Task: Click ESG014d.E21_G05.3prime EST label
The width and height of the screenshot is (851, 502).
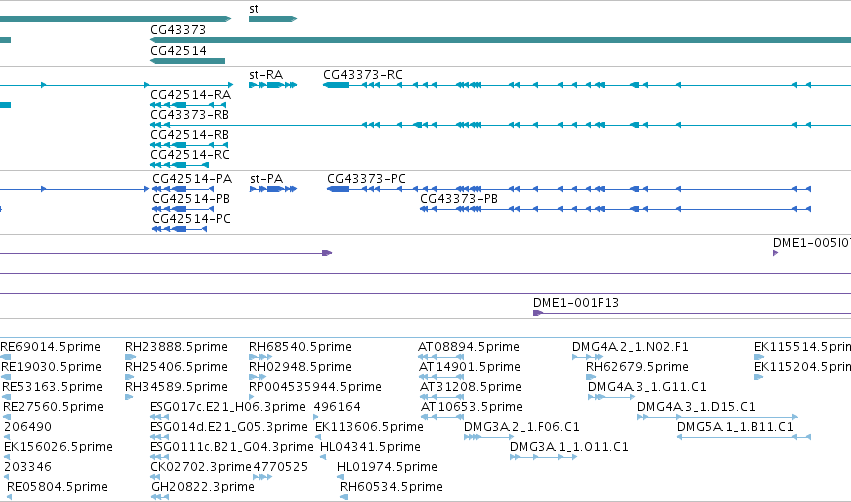Action: 229,427
